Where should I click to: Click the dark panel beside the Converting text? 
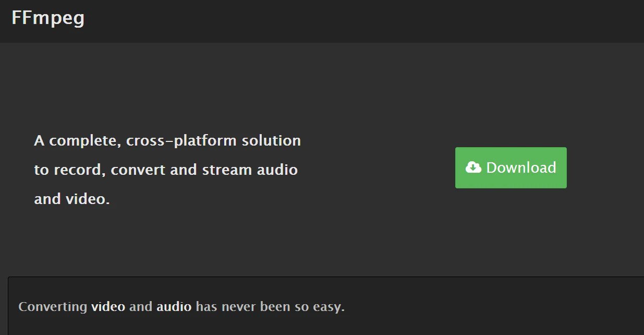pos(495,306)
